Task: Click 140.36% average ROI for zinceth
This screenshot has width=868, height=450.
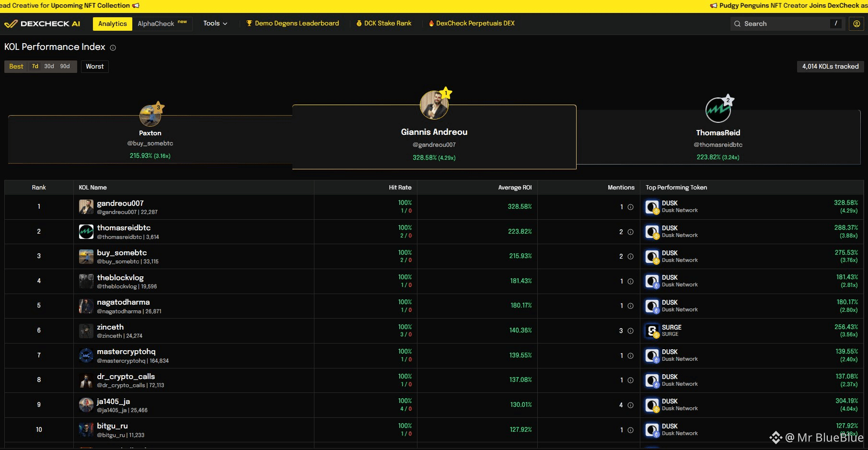Action: (x=521, y=331)
